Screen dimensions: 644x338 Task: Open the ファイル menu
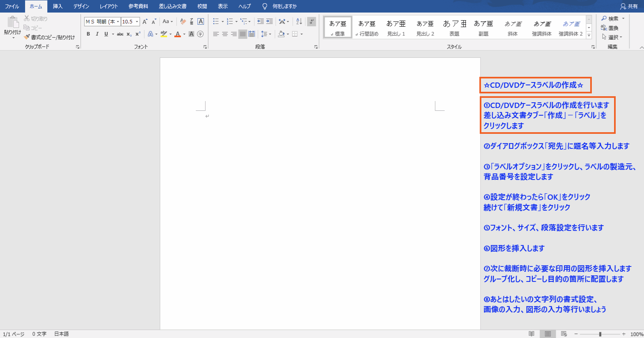(12, 6)
